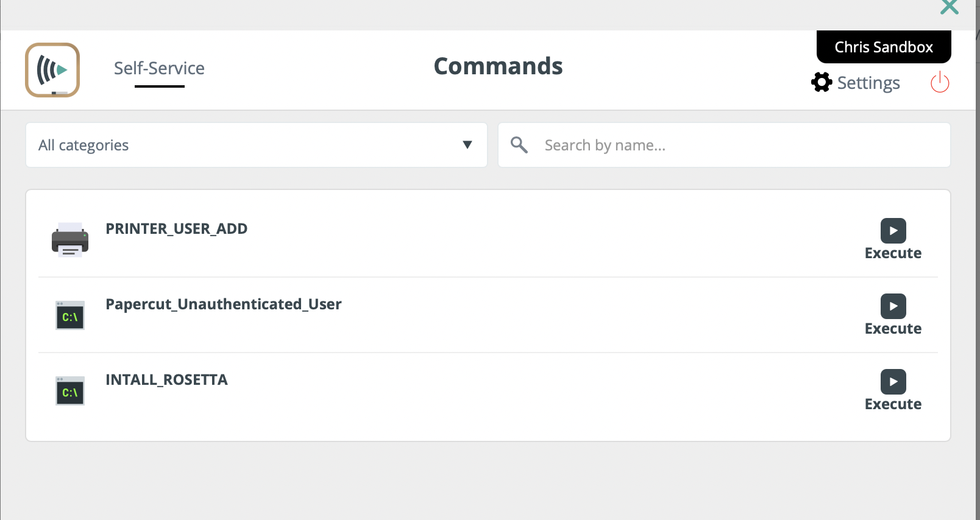Viewport: 980px width, 520px height.
Task: Click the Settings label
Action: [868, 83]
